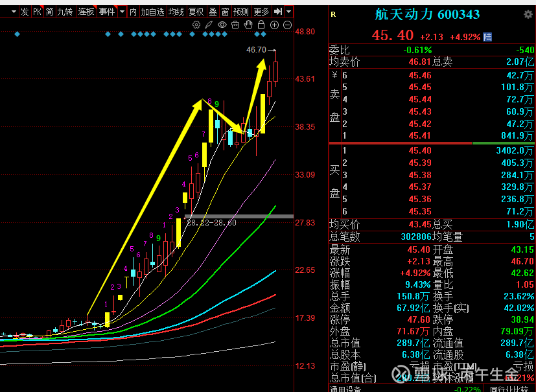Click the 振幅 value 9.43%
The height and width of the screenshot is (392, 536).
[418, 284]
